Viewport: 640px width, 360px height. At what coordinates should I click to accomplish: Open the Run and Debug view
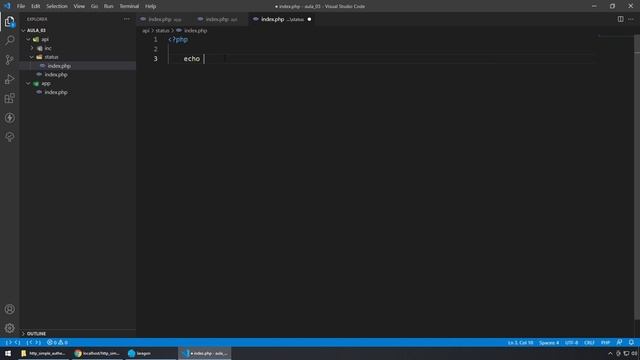click(9, 79)
